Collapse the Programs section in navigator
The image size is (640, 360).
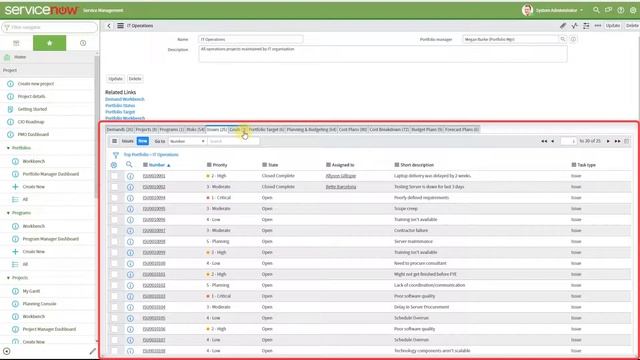click(8, 213)
